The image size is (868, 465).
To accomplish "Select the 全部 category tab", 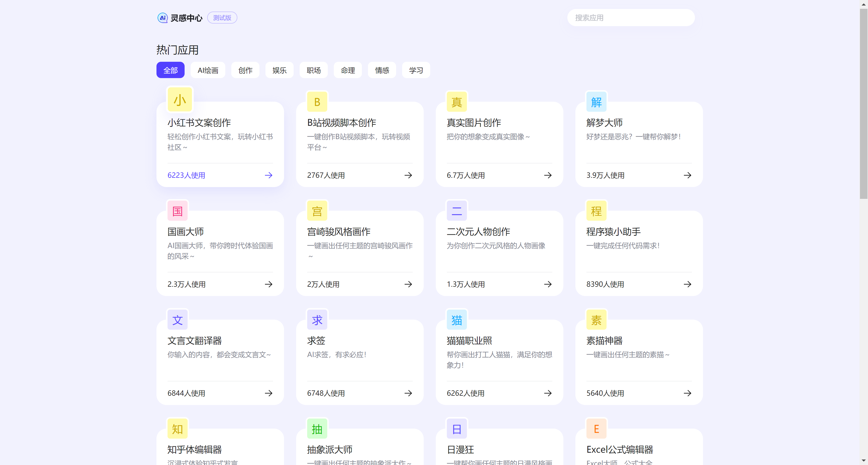I will [171, 70].
